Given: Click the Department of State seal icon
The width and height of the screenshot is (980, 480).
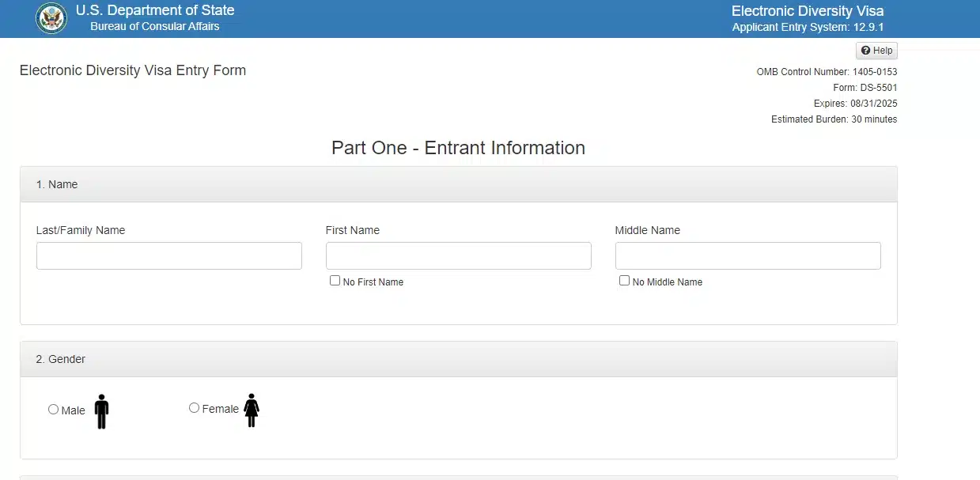Looking at the screenshot, I should tap(51, 18).
